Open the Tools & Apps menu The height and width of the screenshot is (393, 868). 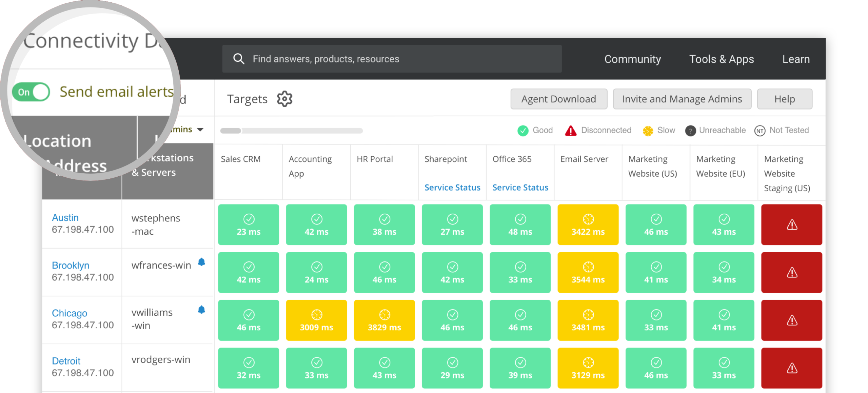[x=721, y=59]
